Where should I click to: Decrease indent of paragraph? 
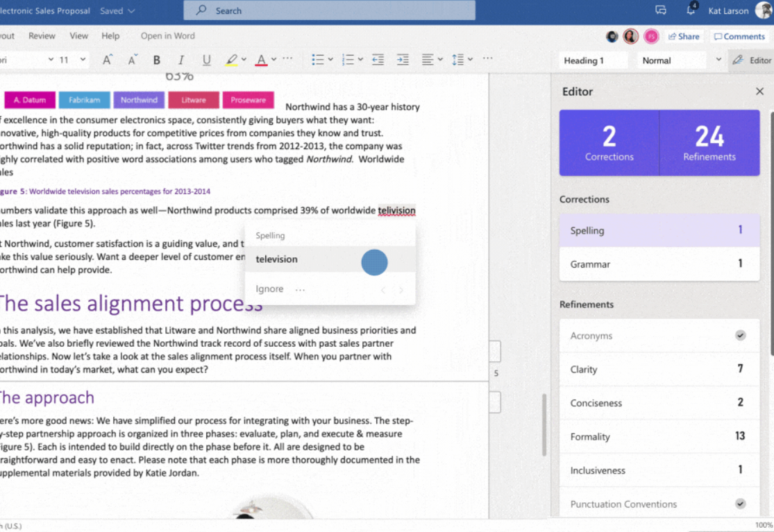tap(378, 60)
